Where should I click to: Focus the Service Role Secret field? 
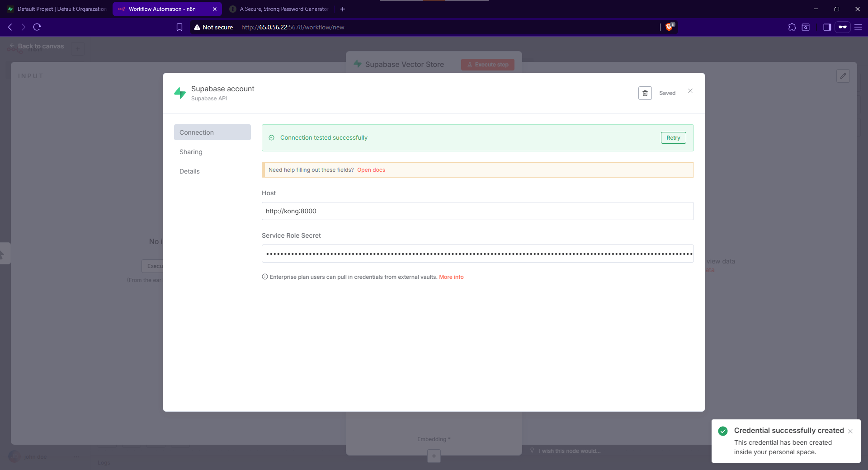point(477,254)
